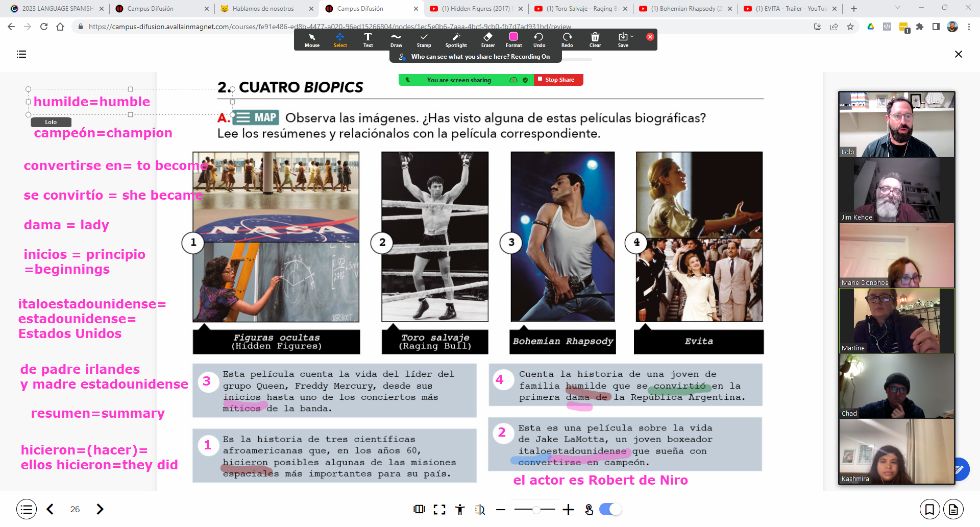The width and height of the screenshot is (980, 527).
Task: Open the Extensions puzzle menu
Action: pos(920,27)
